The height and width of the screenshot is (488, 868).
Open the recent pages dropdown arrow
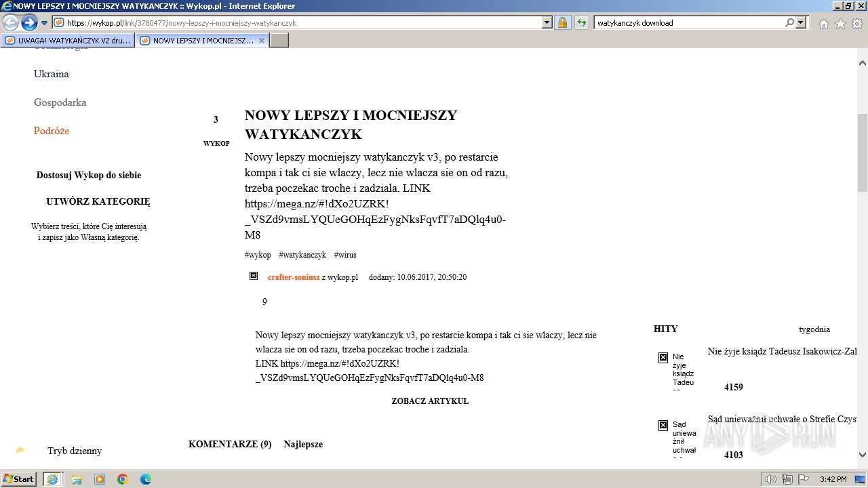(45, 23)
